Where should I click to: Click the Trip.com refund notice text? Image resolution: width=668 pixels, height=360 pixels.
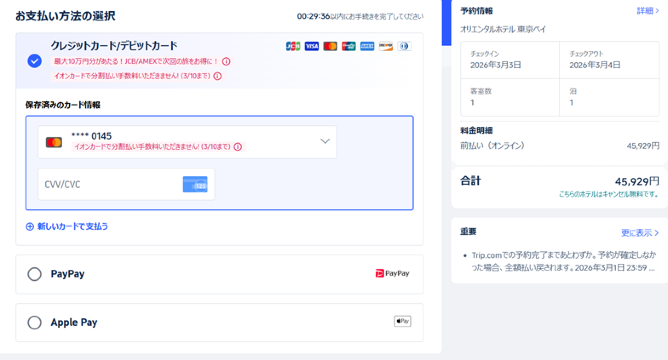[563, 262]
